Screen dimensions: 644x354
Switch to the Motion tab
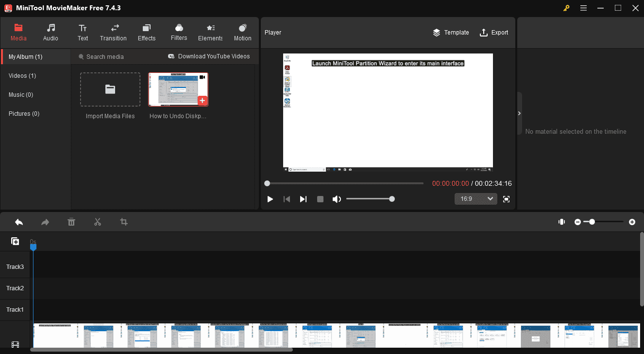[x=242, y=32]
